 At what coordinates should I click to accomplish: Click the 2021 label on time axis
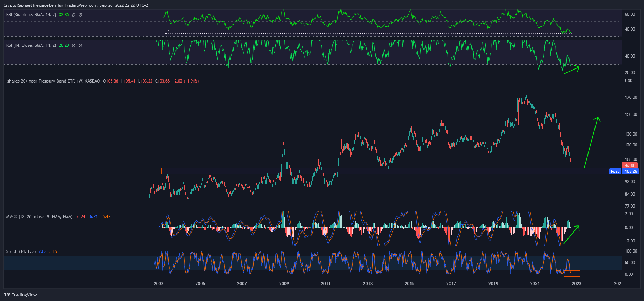pos(535,284)
